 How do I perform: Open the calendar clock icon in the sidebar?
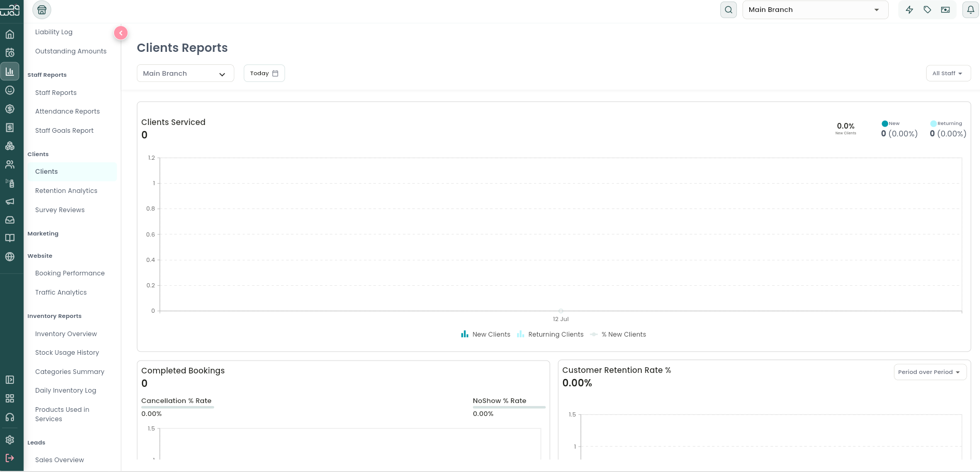pyautogui.click(x=10, y=52)
